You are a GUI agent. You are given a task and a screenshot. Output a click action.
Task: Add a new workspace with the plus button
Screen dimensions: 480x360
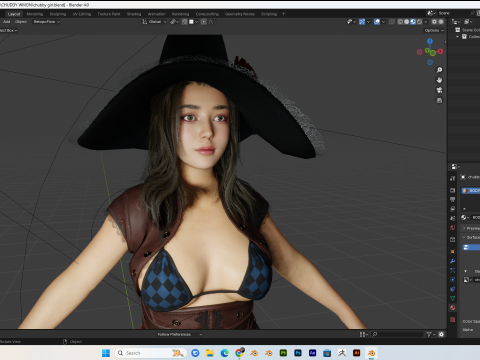pyautogui.click(x=284, y=14)
